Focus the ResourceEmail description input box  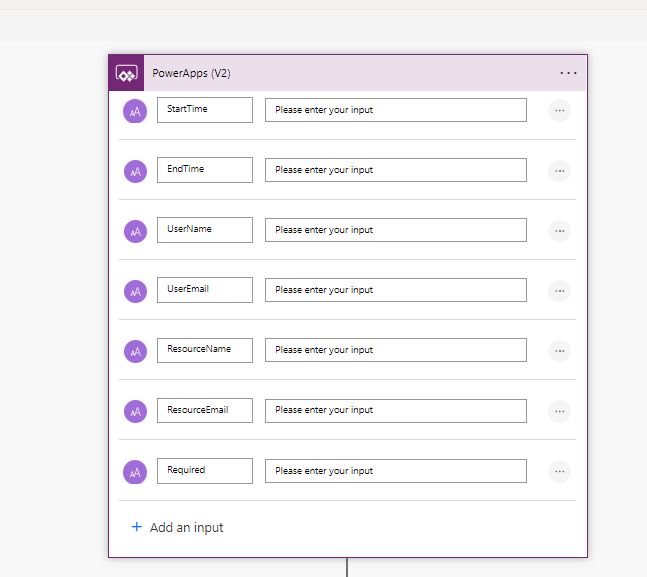(x=396, y=411)
